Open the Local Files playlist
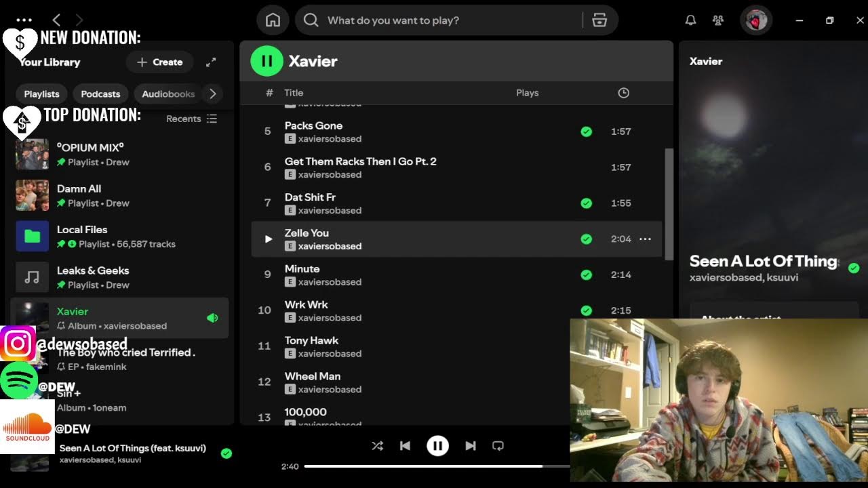868x488 pixels. [x=119, y=236]
